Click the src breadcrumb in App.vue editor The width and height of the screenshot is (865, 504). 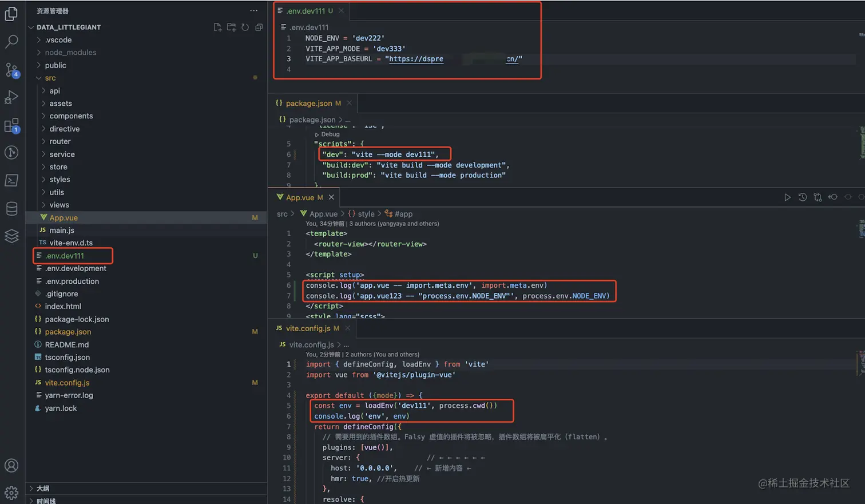pos(282,214)
